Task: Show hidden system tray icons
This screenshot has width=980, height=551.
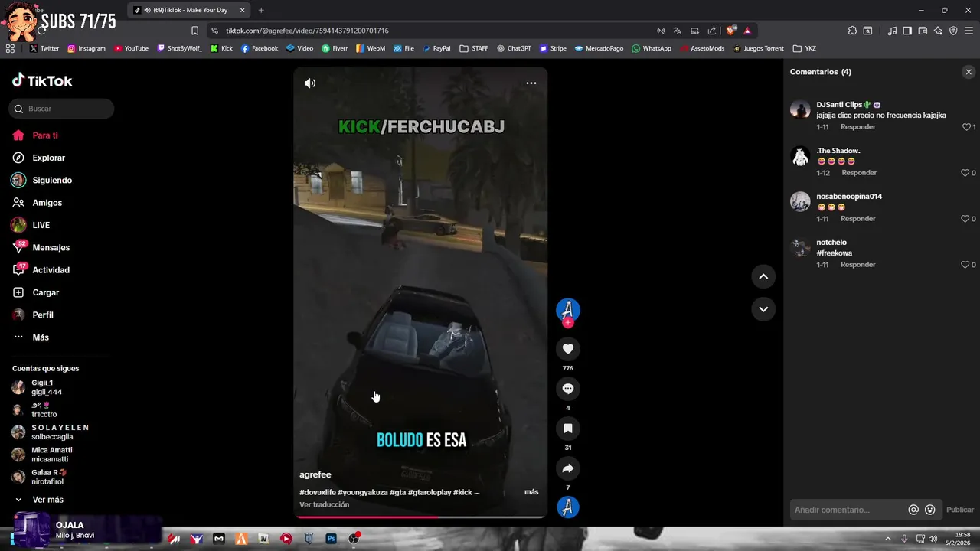Action: 888,539
